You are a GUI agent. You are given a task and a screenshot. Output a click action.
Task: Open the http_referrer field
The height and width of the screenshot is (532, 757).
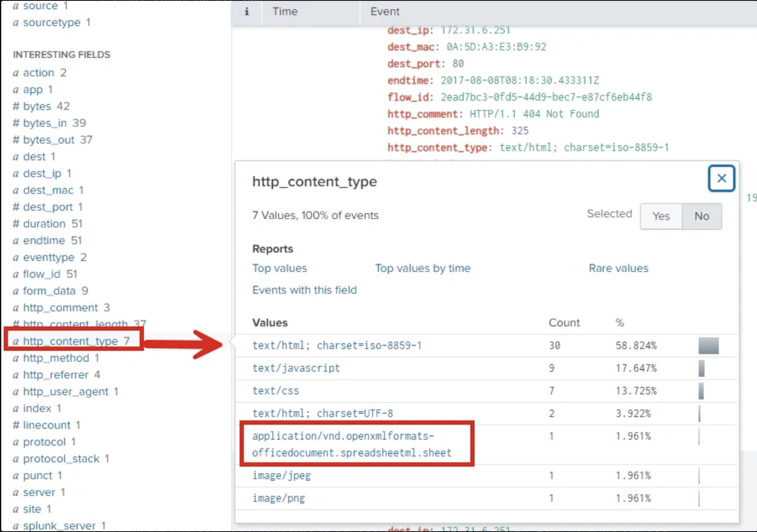pyautogui.click(x=56, y=375)
